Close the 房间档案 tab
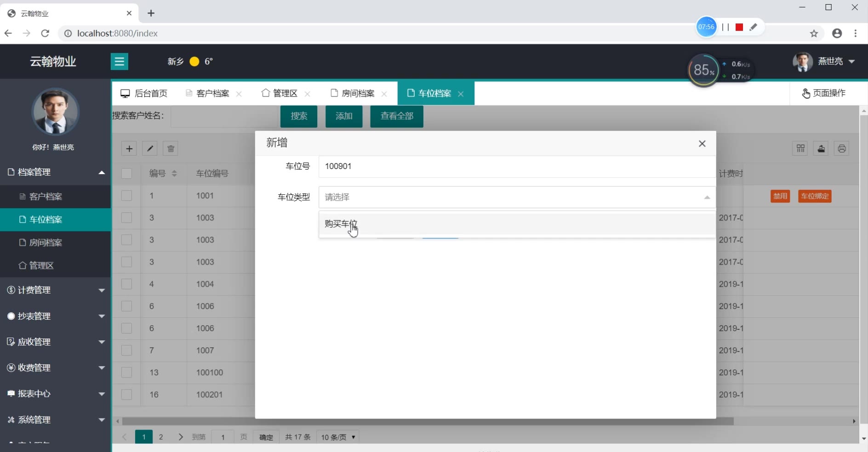The width and height of the screenshot is (868, 452). tap(384, 94)
